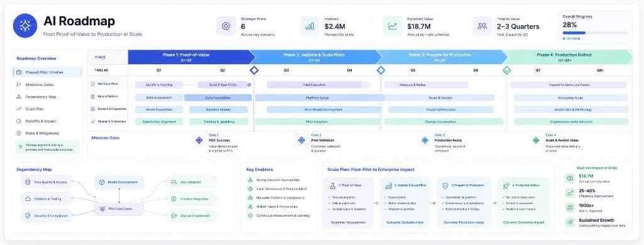This screenshot has height=245, width=644.
Task: Click the AI Roadmap sparkle logo icon
Action: click(25, 26)
